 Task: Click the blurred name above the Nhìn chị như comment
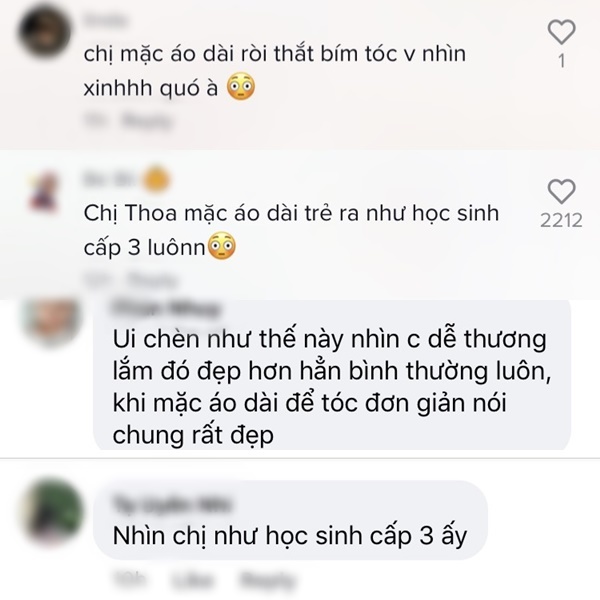tap(172, 503)
